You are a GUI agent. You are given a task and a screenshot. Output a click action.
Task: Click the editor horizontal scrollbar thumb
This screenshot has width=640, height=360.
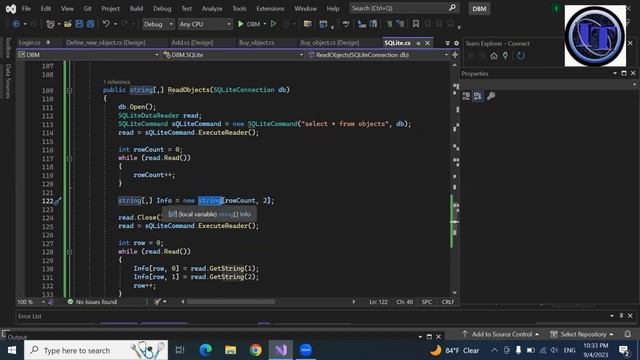point(231,302)
